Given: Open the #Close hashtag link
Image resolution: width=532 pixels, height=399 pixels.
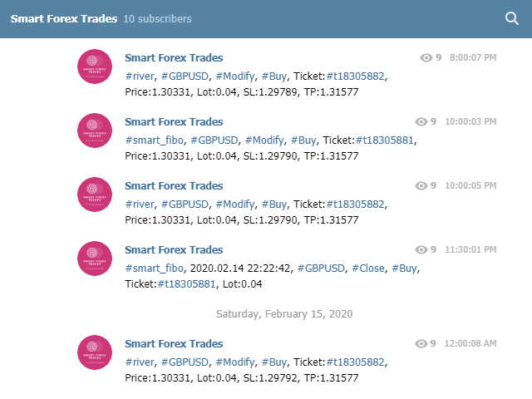Looking at the screenshot, I should [x=369, y=268].
